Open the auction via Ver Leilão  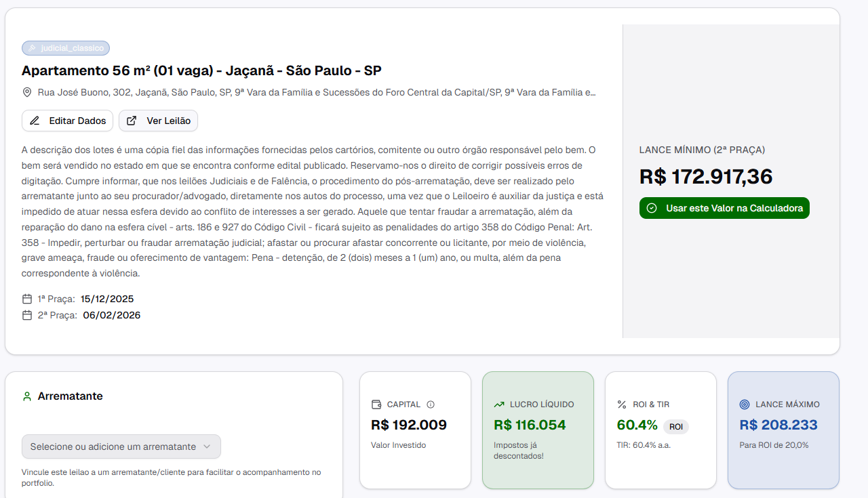point(159,121)
